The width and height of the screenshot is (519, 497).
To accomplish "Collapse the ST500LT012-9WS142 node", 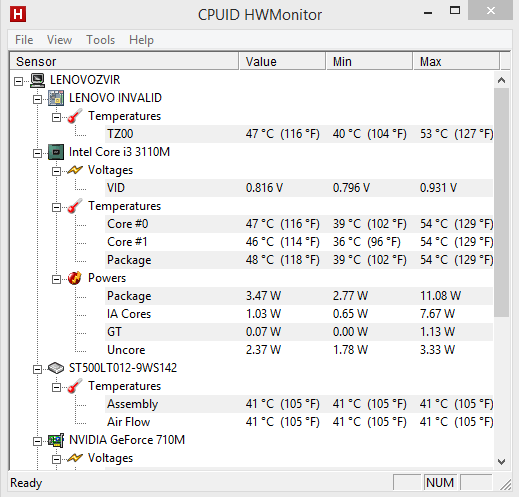I will pos(37,369).
